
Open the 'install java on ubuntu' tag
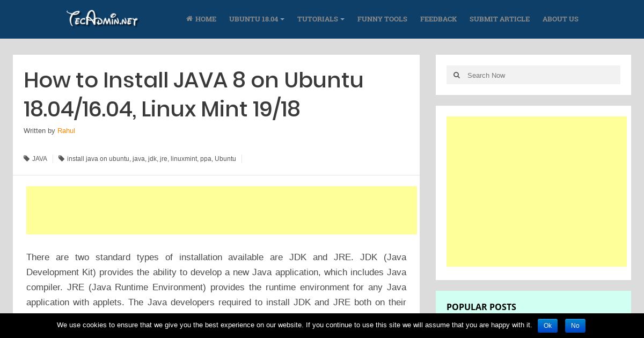pyautogui.click(x=98, y=159)
